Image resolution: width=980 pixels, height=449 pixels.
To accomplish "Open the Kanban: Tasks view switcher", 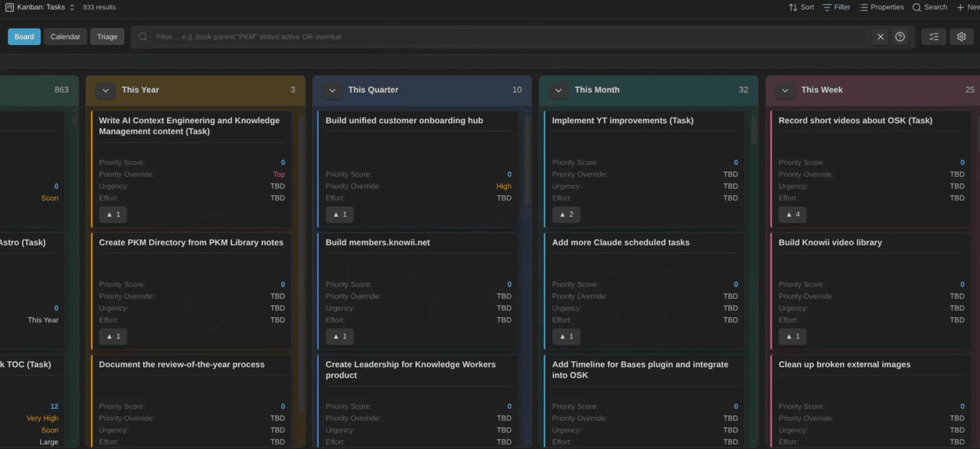I will [x=40, y=7].
